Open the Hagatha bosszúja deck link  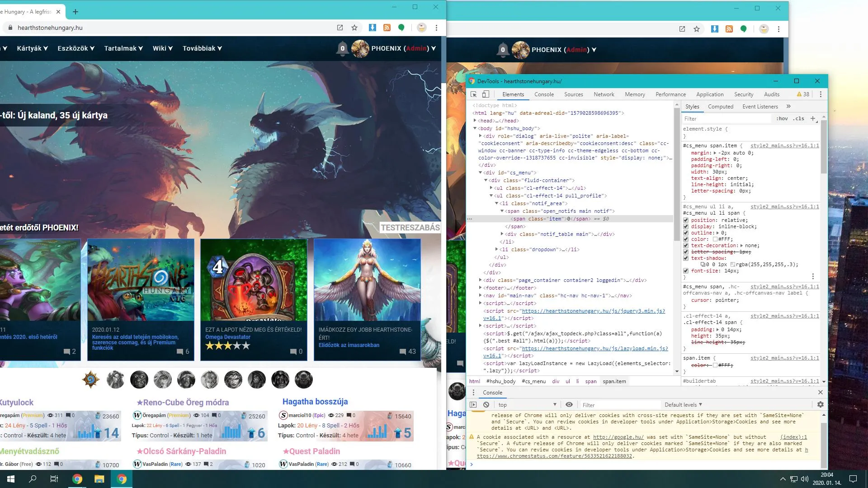point(315,402)
